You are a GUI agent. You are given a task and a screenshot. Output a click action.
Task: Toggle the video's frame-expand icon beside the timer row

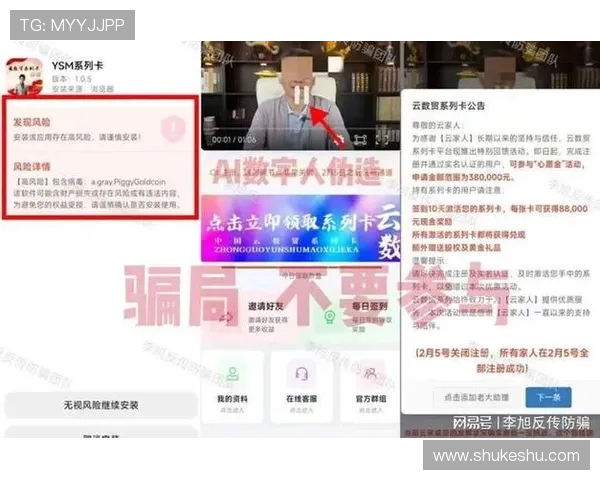coord(360,140)
